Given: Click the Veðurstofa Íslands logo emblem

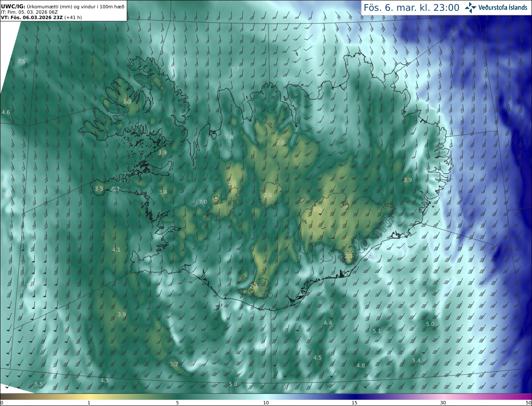Looking at the screenshot, I should (x=470, y=7).
